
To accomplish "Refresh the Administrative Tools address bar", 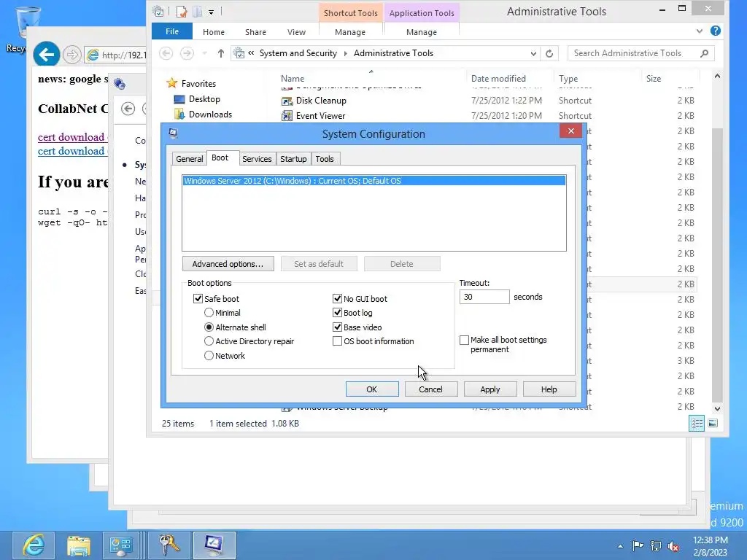I will click(x=549, y=53).
